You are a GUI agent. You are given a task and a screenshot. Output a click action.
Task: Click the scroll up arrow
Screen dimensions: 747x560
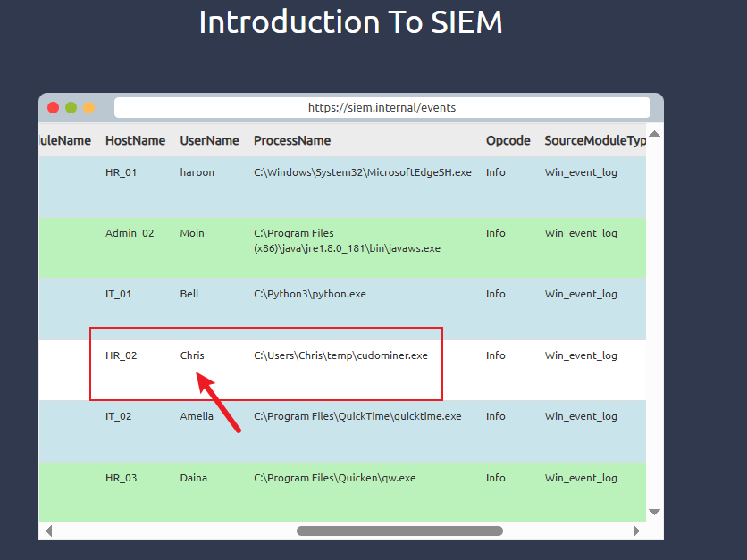point(655,134)
